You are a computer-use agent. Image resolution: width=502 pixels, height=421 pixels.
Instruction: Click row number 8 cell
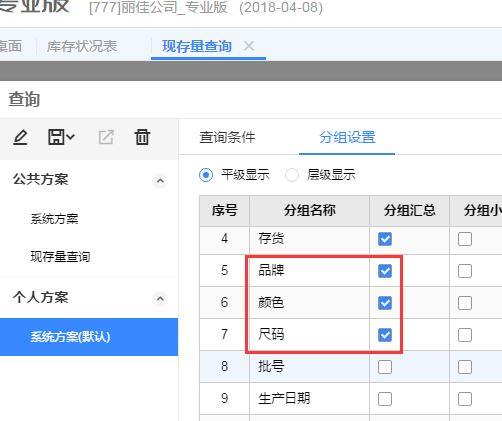coord(225,367)
